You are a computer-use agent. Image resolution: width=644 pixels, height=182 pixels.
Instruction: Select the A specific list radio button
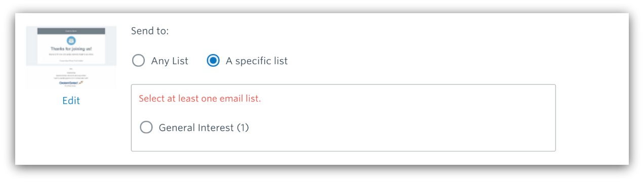(x=213, y=61)
